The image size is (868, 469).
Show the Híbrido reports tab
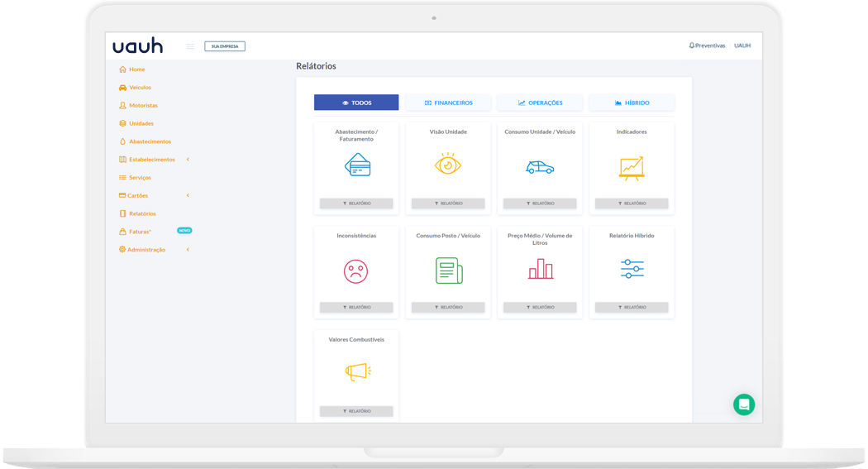tap(632, 103)
